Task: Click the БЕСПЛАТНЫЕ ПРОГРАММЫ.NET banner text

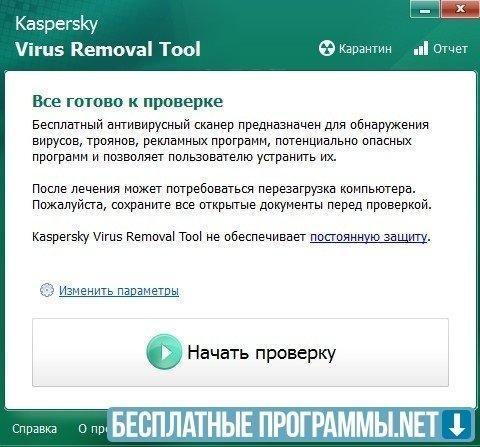Action: 275,425
